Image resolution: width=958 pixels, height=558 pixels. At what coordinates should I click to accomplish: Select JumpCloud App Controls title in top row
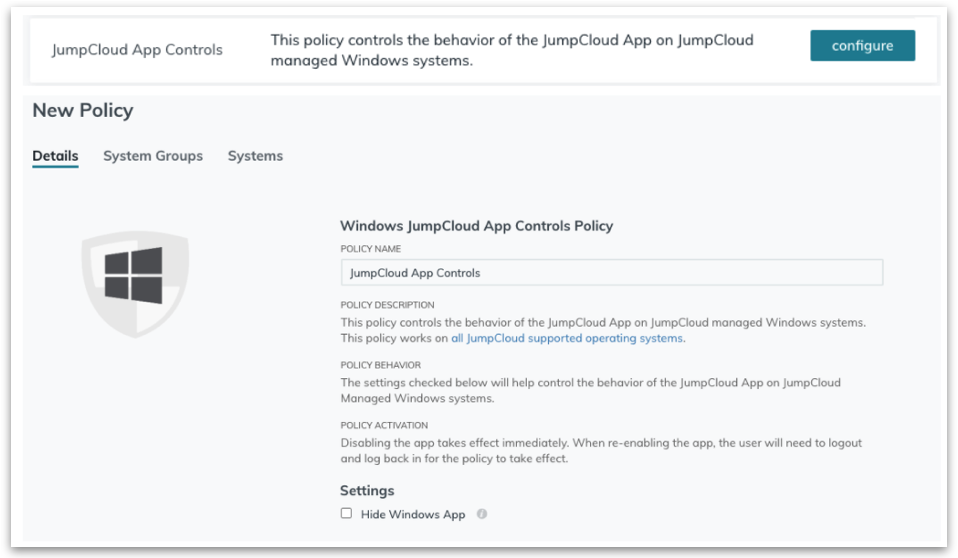pos(137,49)
